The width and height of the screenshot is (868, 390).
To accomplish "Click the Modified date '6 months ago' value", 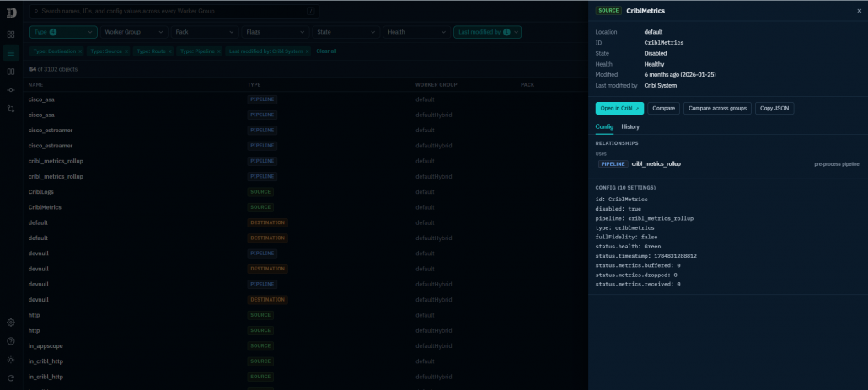I will pos(680,75).
